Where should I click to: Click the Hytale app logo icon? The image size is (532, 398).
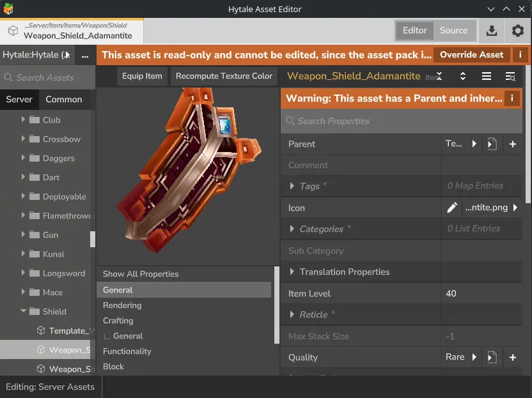[8, 8]
